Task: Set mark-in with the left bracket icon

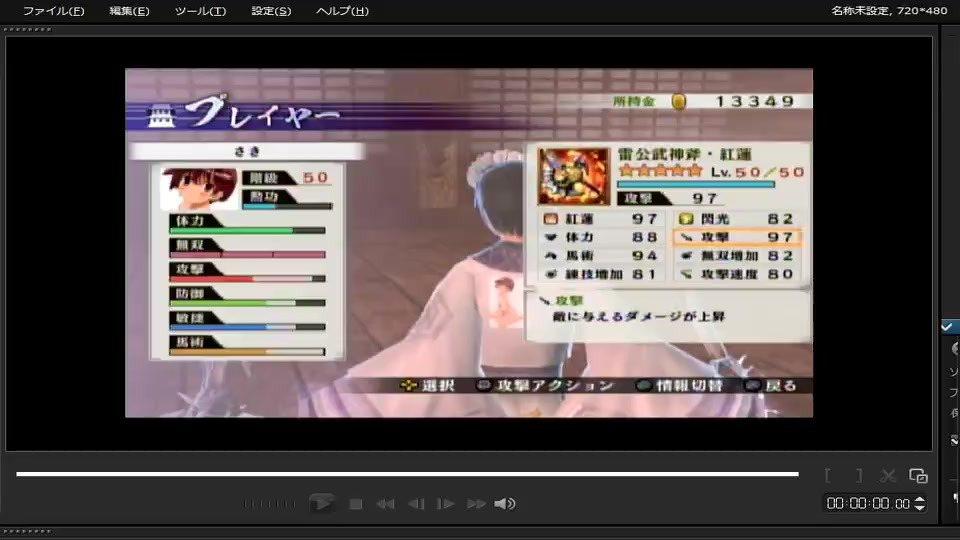Action: click(828, 475)
